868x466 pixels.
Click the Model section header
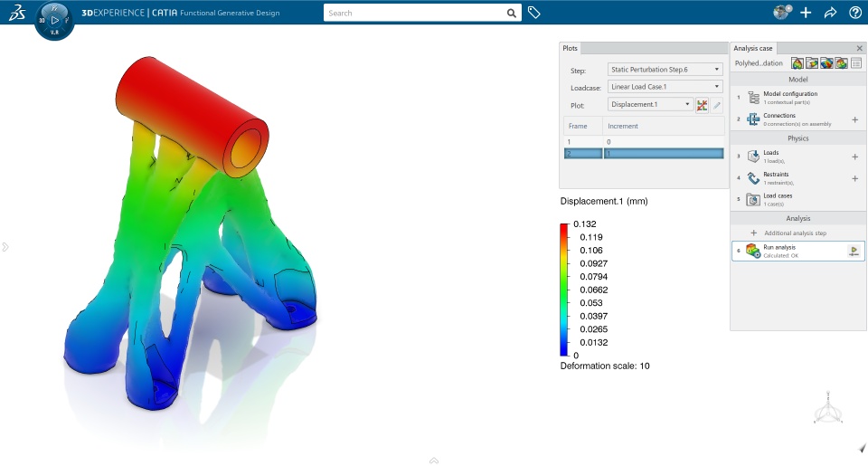[797, 80]
